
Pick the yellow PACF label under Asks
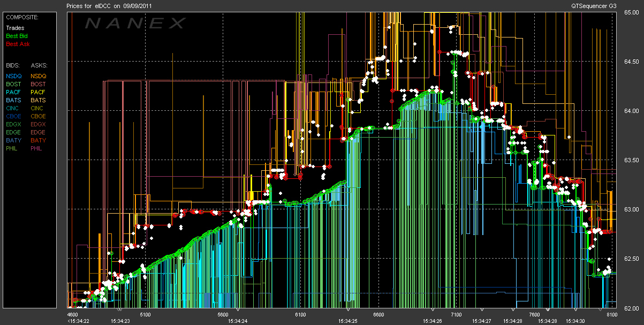38,92
